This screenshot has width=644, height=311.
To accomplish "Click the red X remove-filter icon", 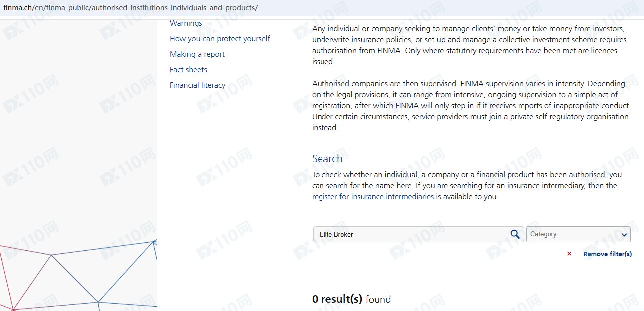I will (x=569, y=254).
